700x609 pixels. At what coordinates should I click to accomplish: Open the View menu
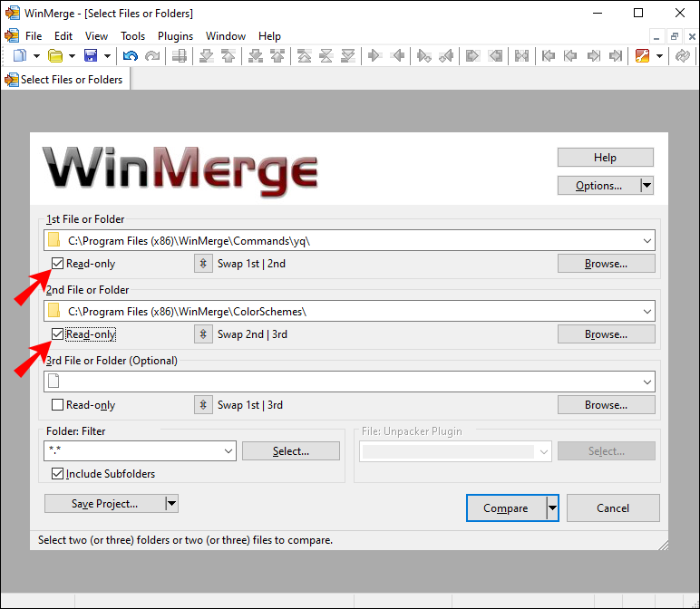[x=96, y=36]
